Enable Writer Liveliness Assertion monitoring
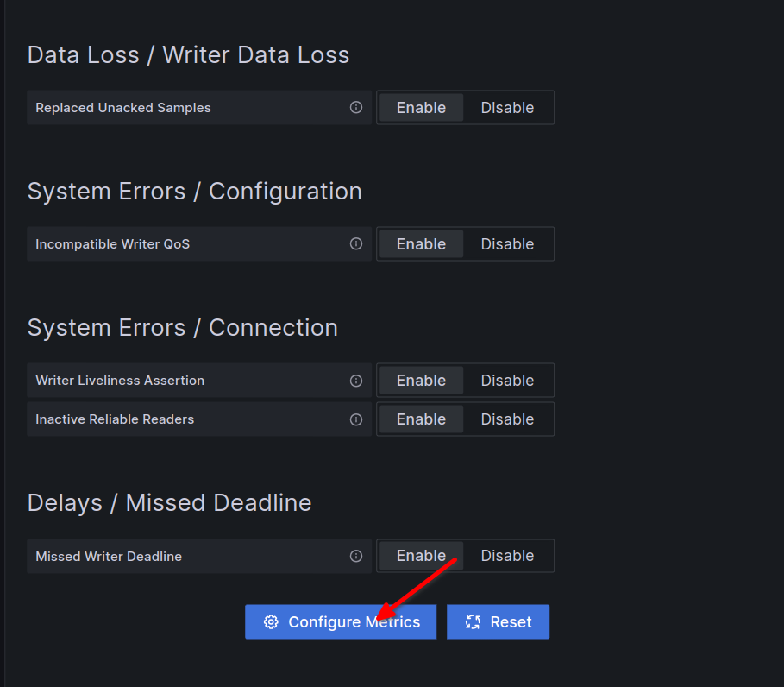Viewport: 784px width, 687px height. tap(420, 380)
